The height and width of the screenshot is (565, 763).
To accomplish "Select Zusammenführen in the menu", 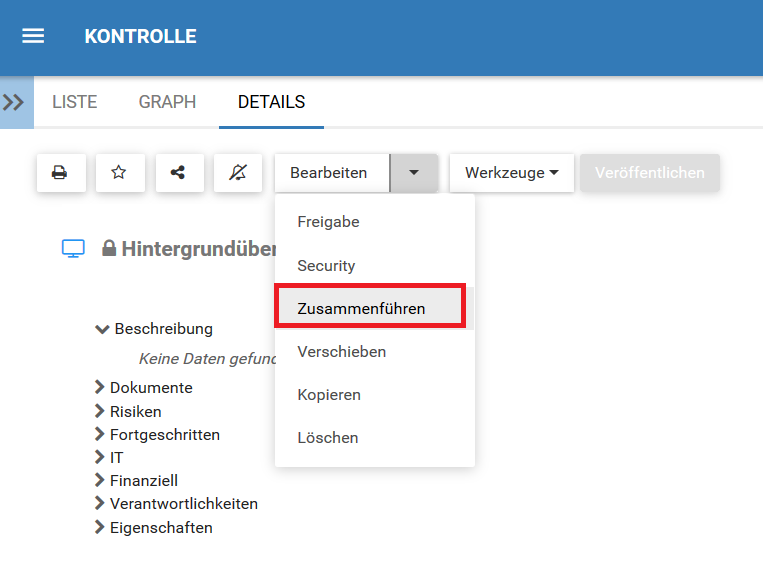I will (x=374, y=309).
